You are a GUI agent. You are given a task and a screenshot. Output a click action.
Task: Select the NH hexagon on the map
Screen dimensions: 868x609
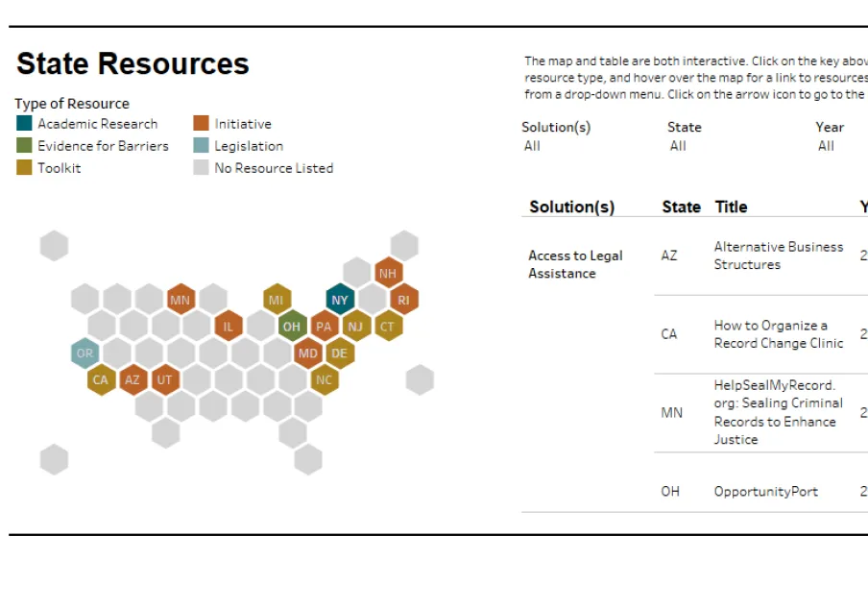(388, 273)
